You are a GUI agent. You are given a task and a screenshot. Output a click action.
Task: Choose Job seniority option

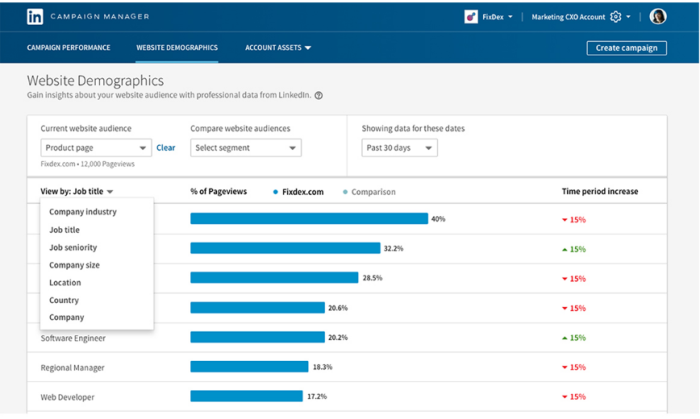73,247
